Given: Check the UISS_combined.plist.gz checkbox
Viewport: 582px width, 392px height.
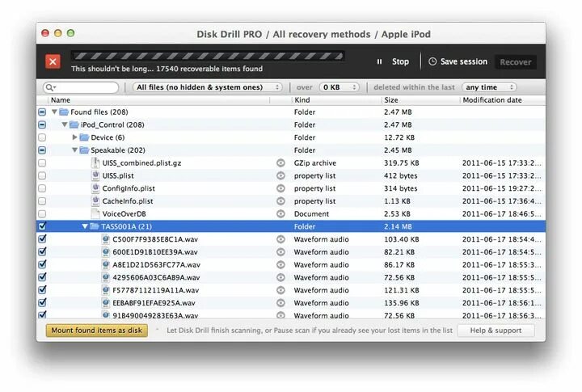Looking at the screenshot, I should point(42,162).
